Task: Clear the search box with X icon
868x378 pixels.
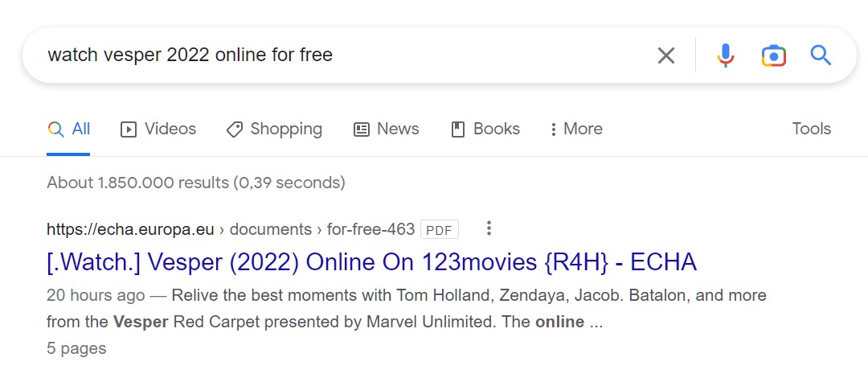Action: pyautogui.click(x=666, y=55)
